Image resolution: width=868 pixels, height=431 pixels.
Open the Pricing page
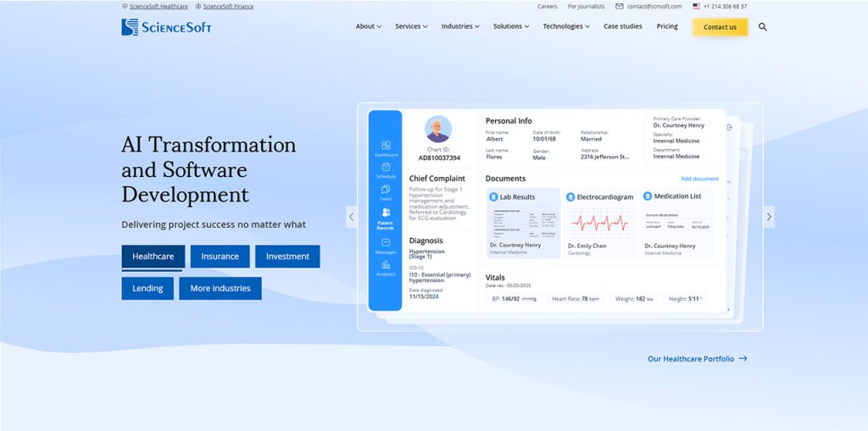pos(667,26)
